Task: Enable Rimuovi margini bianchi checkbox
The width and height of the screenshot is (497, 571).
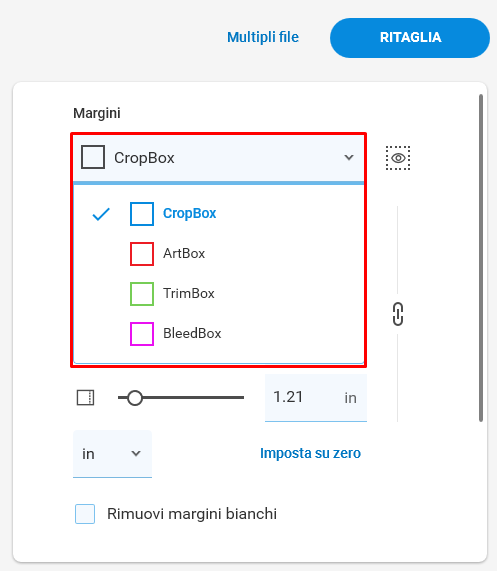Action: point(85,514)
